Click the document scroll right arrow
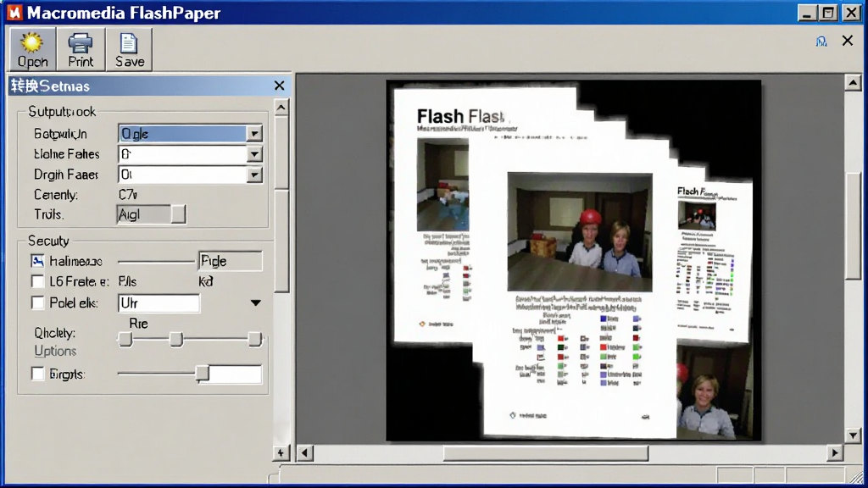This screenshot has width=868, height=488. click(x=835, y=453)
